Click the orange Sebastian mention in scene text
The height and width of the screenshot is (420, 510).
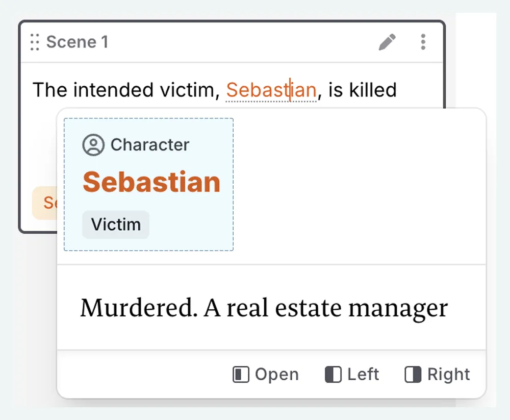(x=271, y=90)
